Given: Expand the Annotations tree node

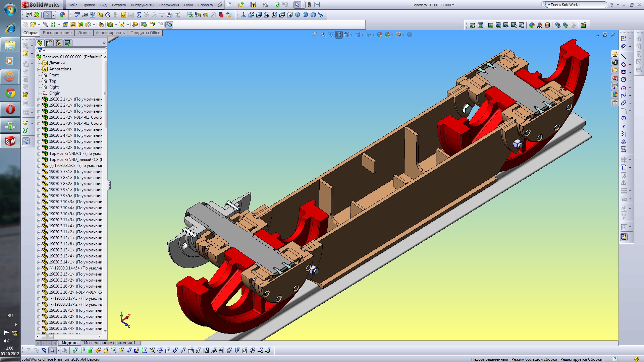Looking at the screenshot, I should (x=39, y=69).
